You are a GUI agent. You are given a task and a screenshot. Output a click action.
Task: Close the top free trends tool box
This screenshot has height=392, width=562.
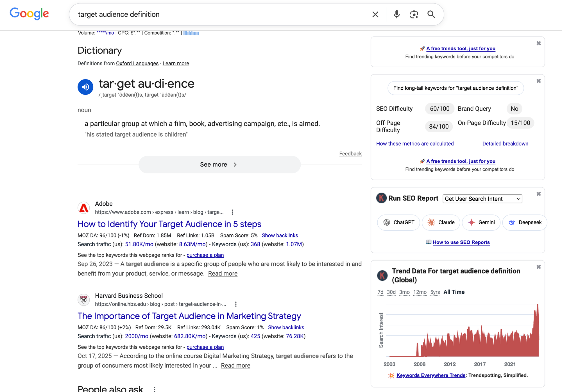(x=539, y=43)
